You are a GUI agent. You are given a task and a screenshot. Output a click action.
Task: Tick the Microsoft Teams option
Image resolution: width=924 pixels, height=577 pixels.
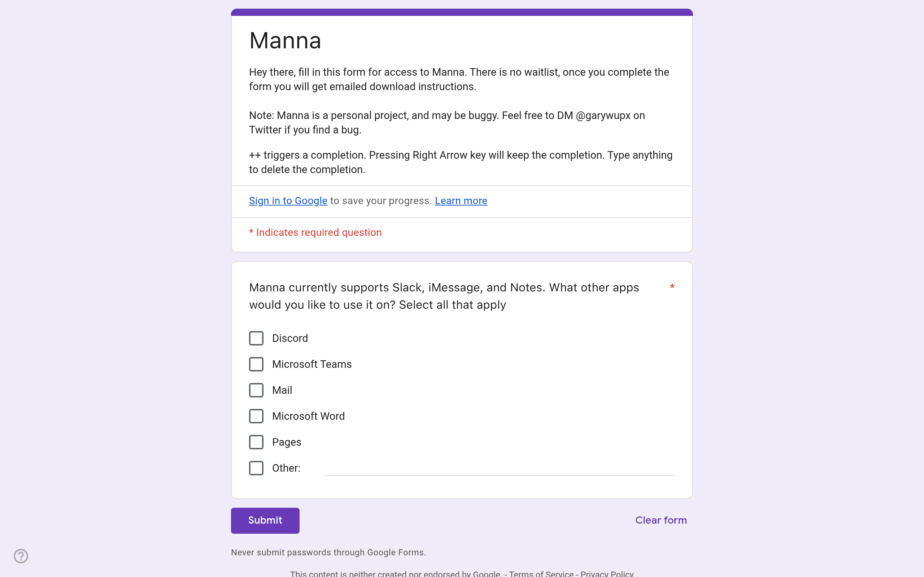[x=256, y=364]
